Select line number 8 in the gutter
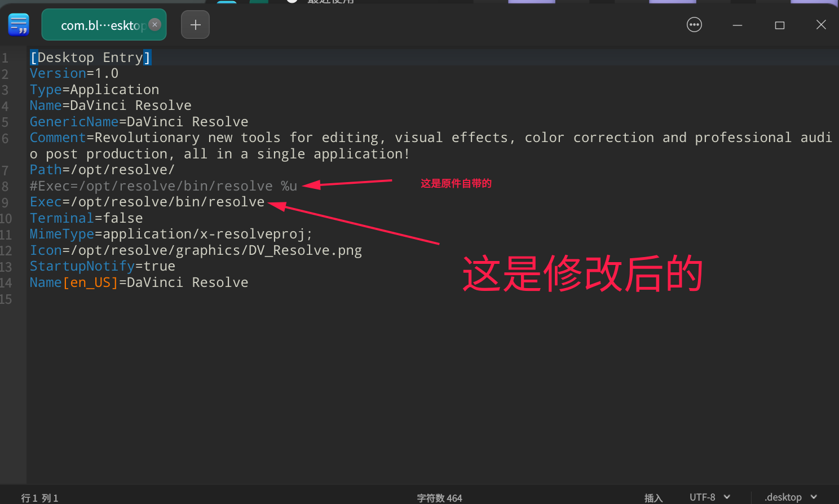This screenshot has width=839, height=504. (x=7, y=185)
